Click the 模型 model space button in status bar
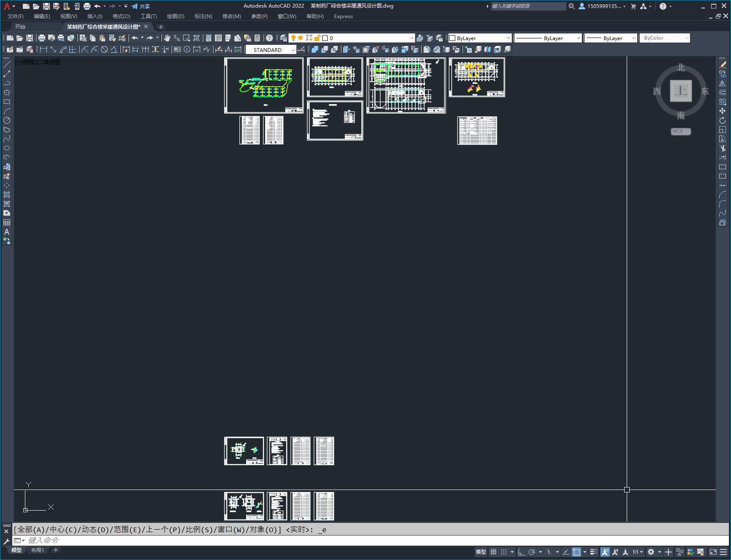The width and height of the screenshot is (731, 560). [x=481, y=552]
